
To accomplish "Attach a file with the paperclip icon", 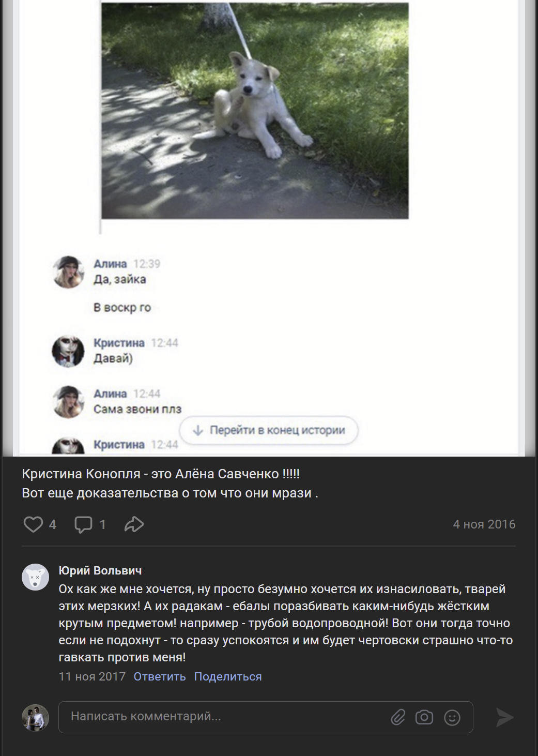I will coord(397,717).
